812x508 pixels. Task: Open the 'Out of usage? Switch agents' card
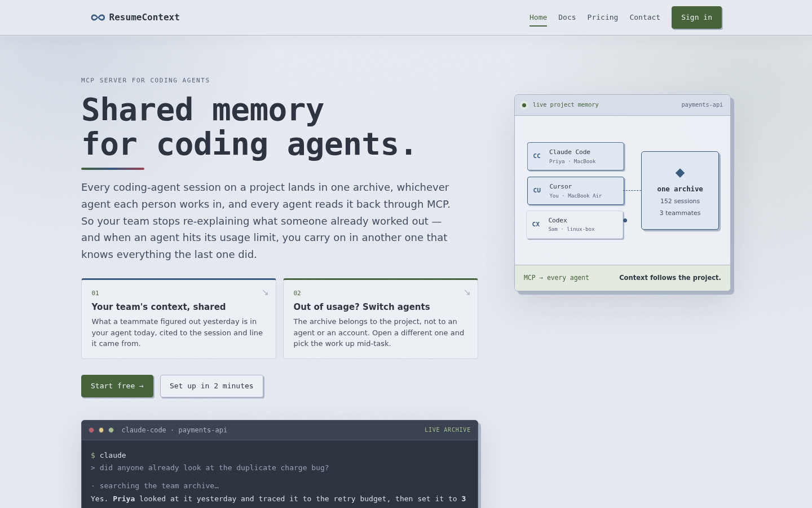pos(381,318)
